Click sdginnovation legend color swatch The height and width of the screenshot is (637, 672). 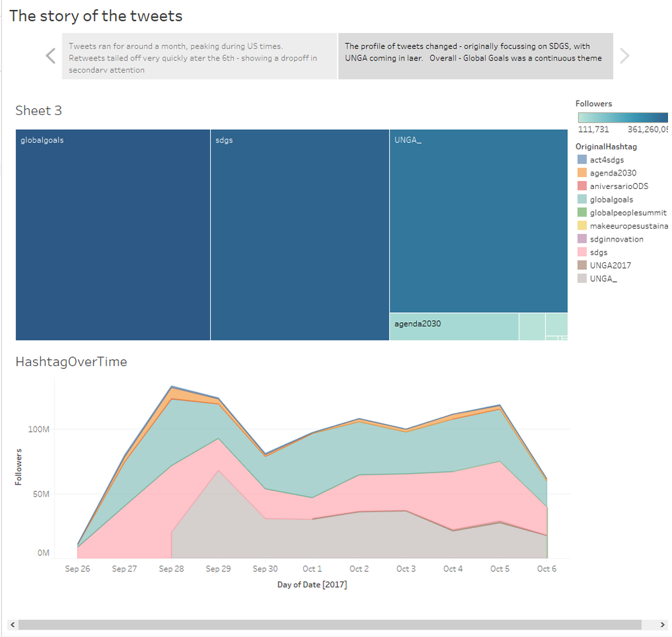click(582, 239)
